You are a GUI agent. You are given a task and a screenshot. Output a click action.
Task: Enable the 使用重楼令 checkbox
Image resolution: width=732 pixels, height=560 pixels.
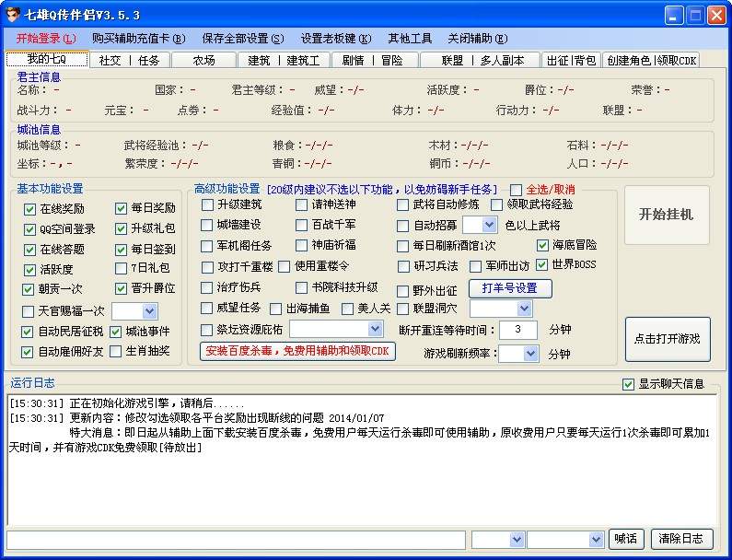click(284, 267)
